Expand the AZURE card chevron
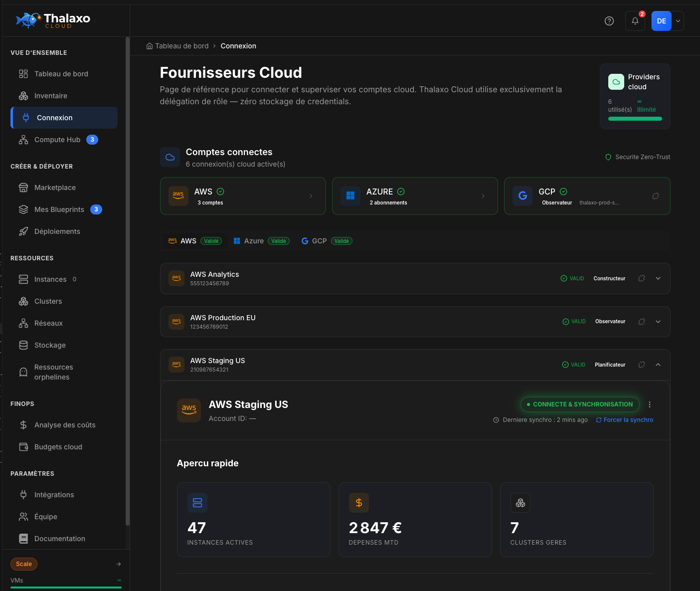700x591 pixels. coord(483,196)
